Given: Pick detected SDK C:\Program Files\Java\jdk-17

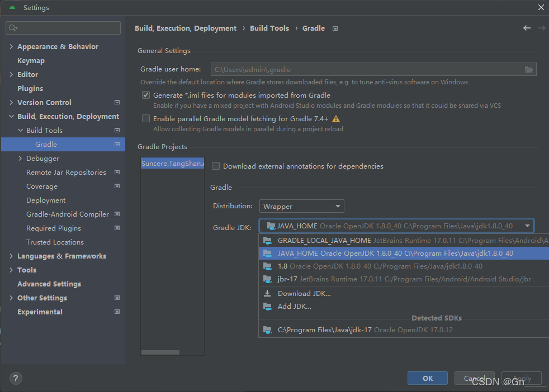Looking at the screenshot, I should pos(404,330).
